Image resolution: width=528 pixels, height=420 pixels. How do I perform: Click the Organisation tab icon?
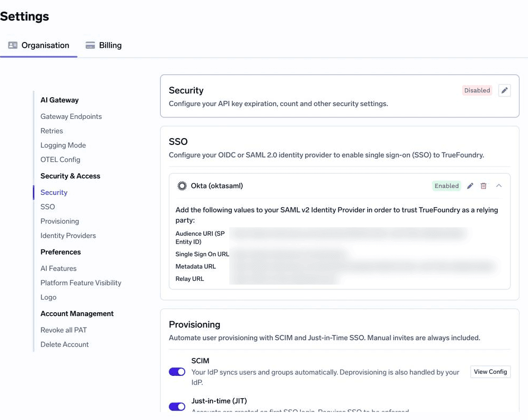pos(13,45)
